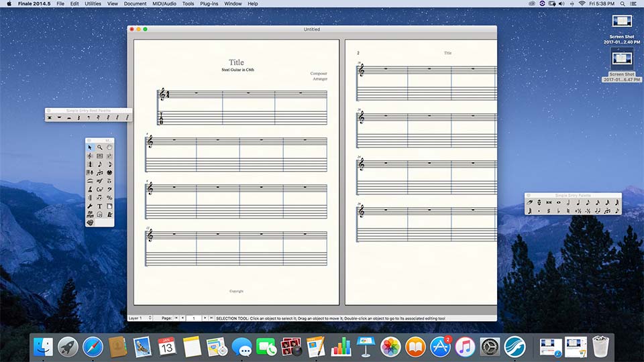Select the Repeat tool icon
644x362 pixels.
coord(89,197)
